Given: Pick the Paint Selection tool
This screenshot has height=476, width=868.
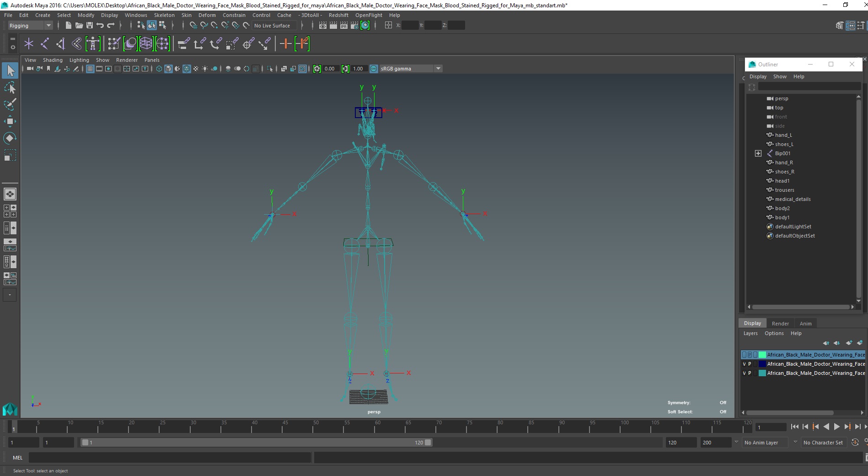Looking at the screenshot, I should [x=10, y=104].
